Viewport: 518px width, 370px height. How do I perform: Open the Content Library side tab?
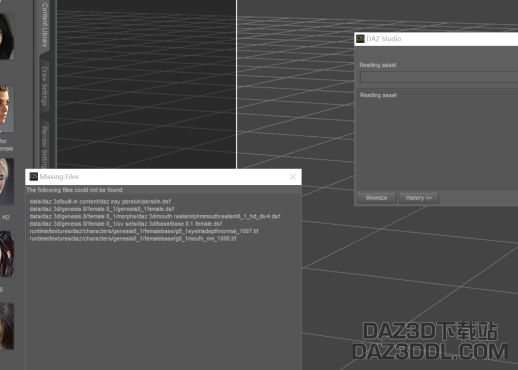pos(44,25)
